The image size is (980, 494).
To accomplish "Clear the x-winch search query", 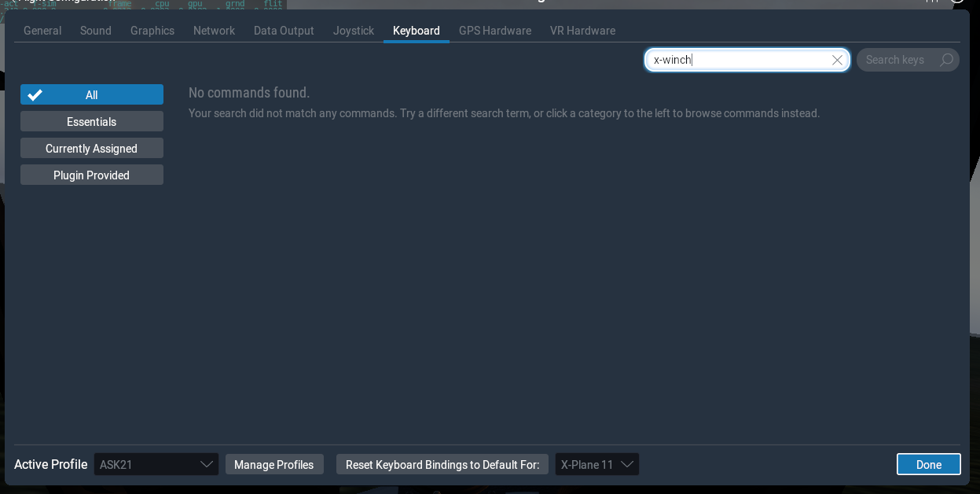I will click(837, 60).
